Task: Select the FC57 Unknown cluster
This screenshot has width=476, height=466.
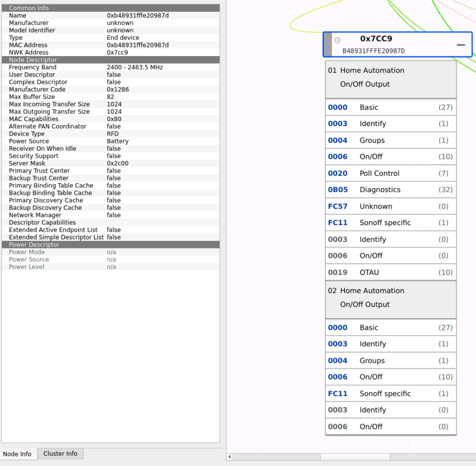Action: (390, 206)
